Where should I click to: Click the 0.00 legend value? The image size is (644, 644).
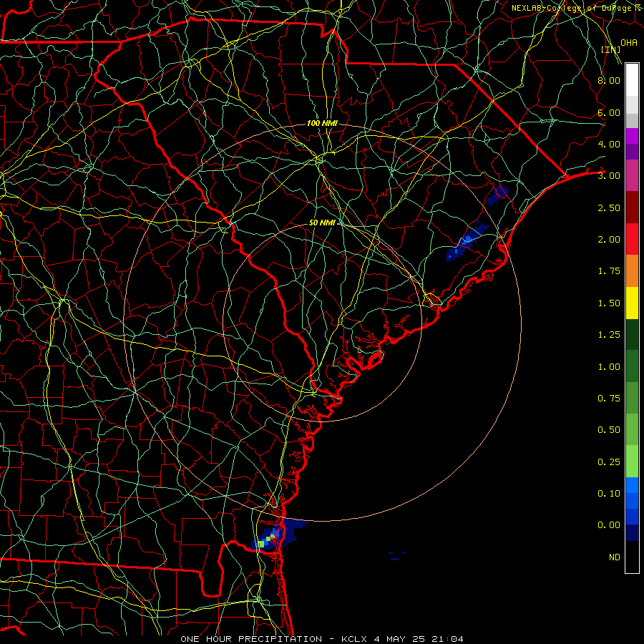point(609,525)
